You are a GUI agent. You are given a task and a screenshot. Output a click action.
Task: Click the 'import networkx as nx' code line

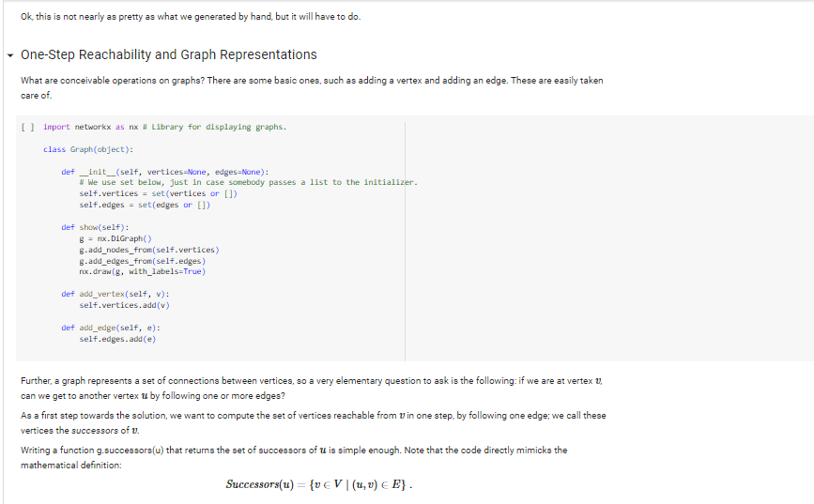pos(164,127)
